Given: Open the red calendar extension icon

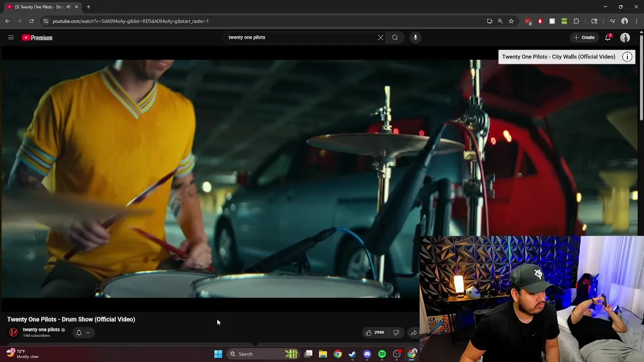Looking at the screenshot, I should click(x=528, y=21).
